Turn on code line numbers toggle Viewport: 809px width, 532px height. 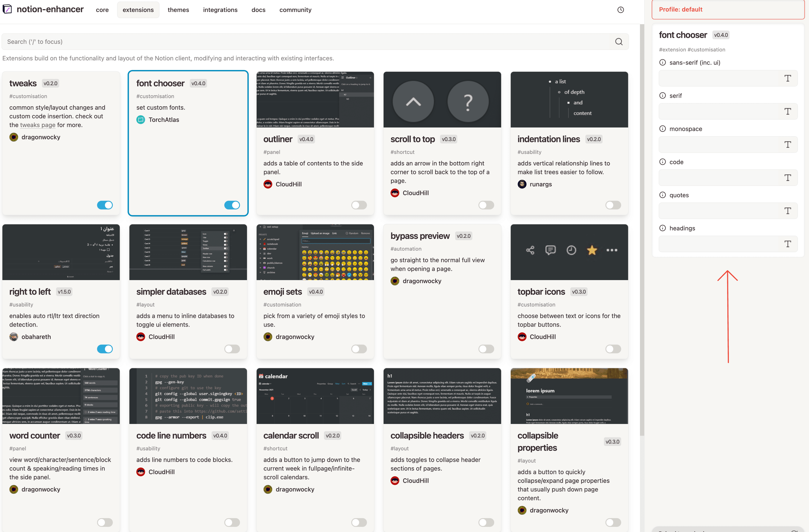[x=232, y=522]
